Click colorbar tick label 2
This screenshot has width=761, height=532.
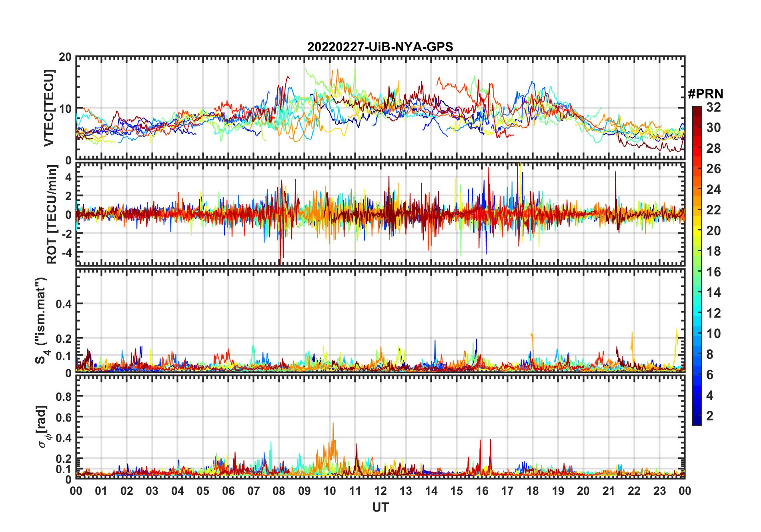pyautogui.click(x=710, y=416)
